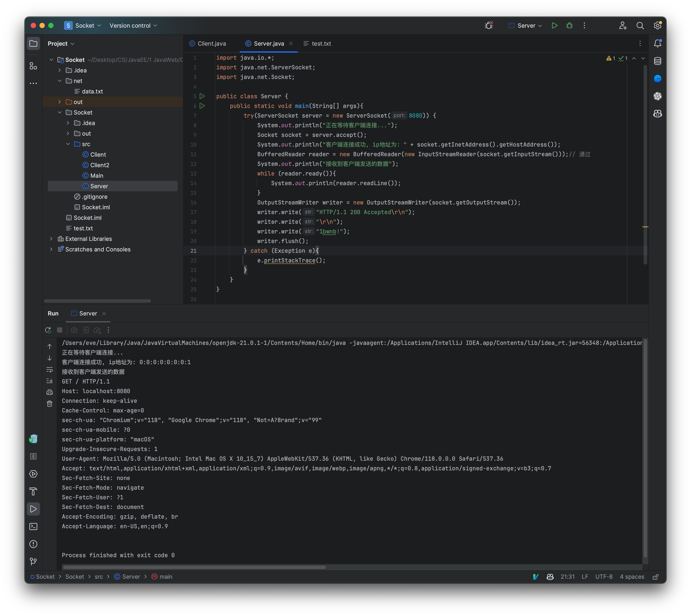Open the Notifications bell icon
This screenshot has width=691, height=616.
click(657, 43)
